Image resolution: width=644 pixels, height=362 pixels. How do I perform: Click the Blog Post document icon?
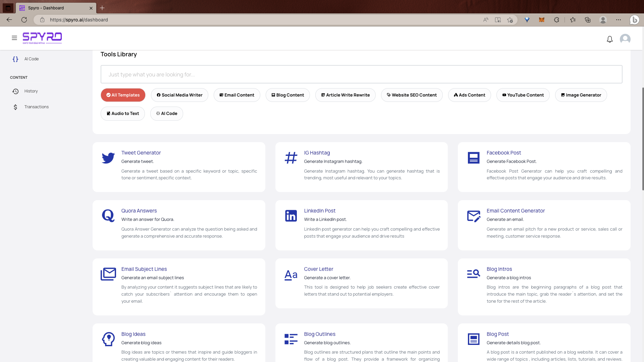[x=474, y=339]
